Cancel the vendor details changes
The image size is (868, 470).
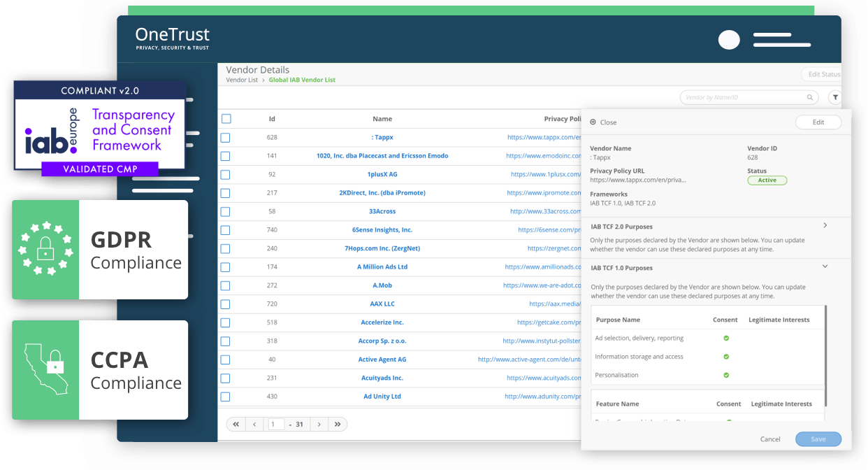point(770,439)
